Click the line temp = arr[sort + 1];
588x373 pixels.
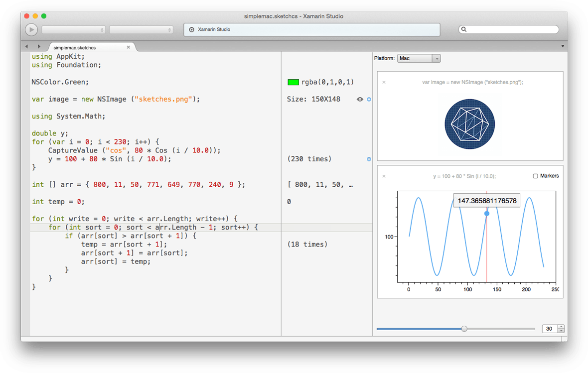(124, 245)
